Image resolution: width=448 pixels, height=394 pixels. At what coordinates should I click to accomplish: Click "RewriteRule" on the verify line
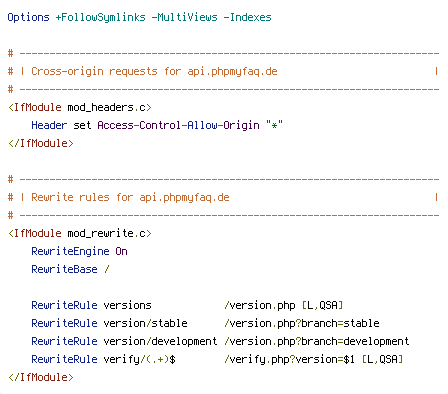[64, 359]
